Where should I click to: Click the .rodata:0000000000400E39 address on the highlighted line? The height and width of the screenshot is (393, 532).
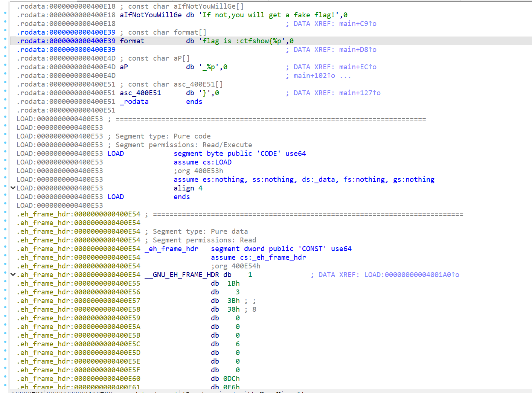tap(66, 41)
